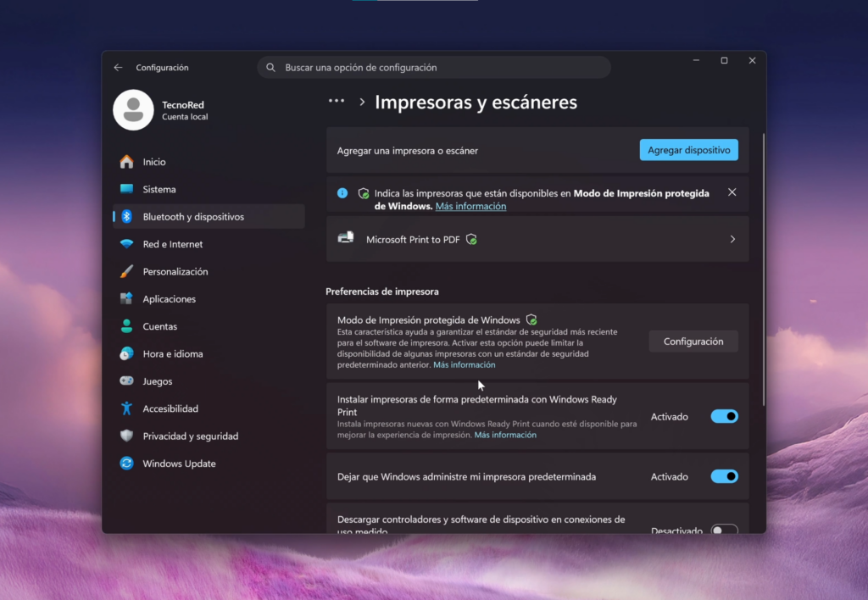The width and height of the screenshot is (868, 600).
Task: Click the Bluetooth icon in the sidebar
Action: click(x=127, y=216)
